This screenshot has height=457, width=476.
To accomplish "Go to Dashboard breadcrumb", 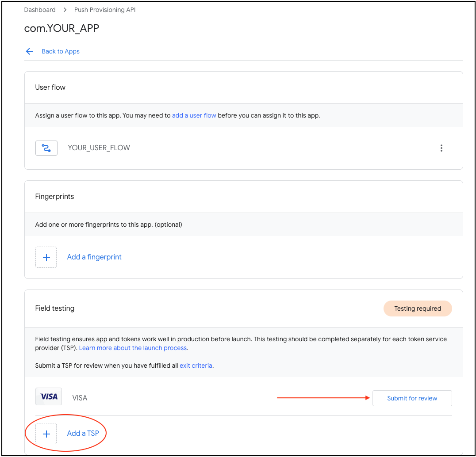I will [x=40, y=10].
